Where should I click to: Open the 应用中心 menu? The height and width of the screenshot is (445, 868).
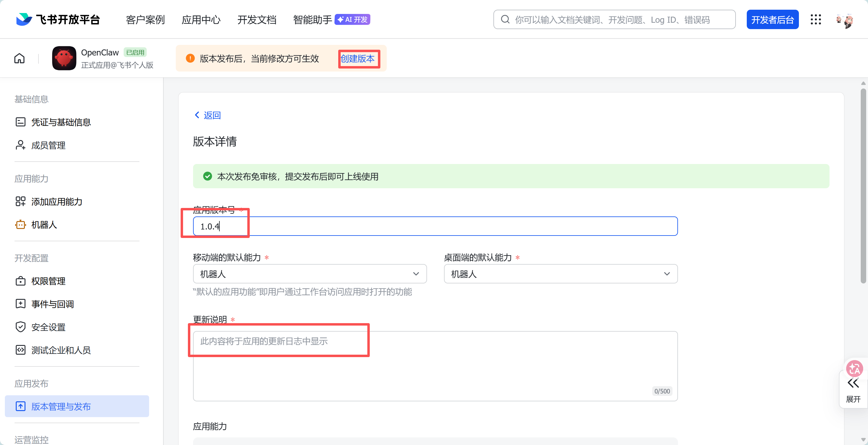[x=201, y=20]
